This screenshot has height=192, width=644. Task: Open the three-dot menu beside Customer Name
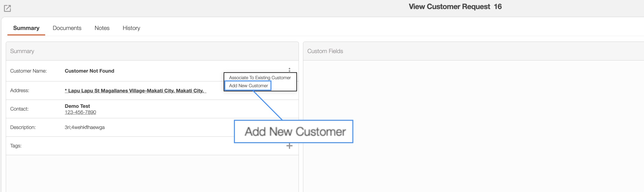[x=289, y=70]
